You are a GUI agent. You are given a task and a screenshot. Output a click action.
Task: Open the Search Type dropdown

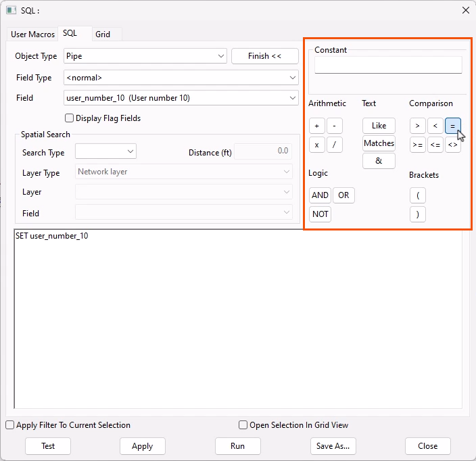(x=105, y=151)
